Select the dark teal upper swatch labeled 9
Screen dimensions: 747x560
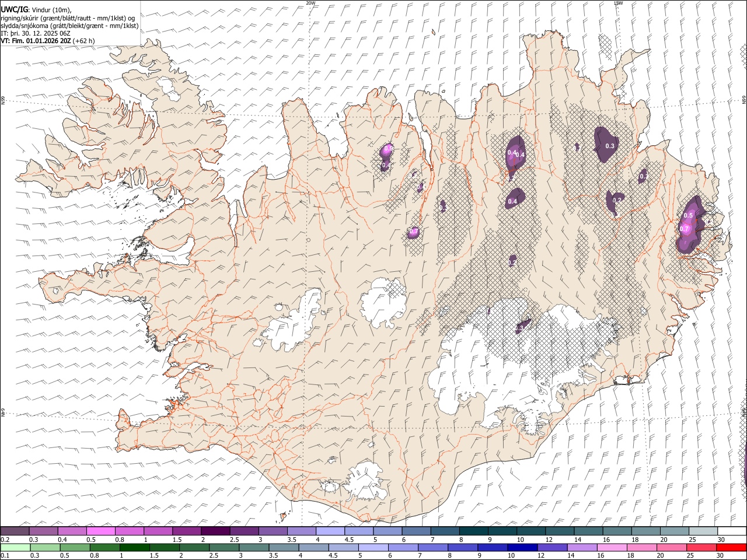pos(502,531)
